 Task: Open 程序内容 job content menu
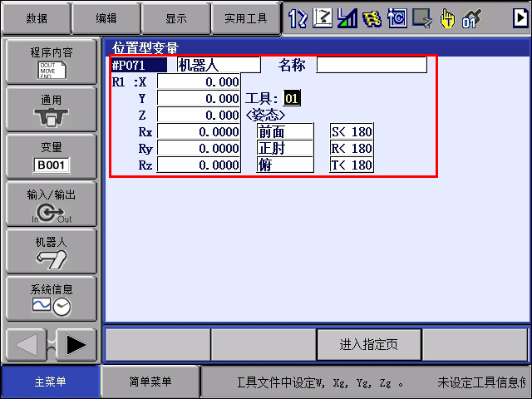[x=52, y=62]
